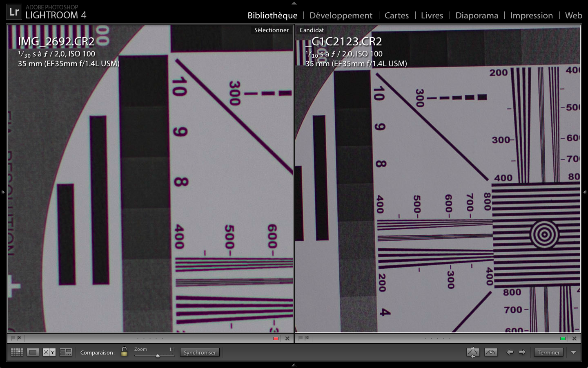Make the candidate the new select photo

pyautogui.click(x=491, y=352)
